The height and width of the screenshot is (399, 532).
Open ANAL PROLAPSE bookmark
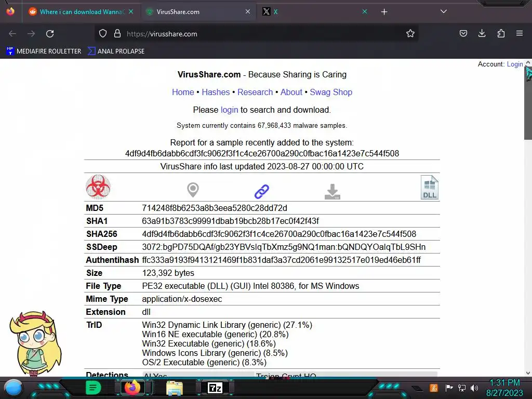tap(116, 51)
